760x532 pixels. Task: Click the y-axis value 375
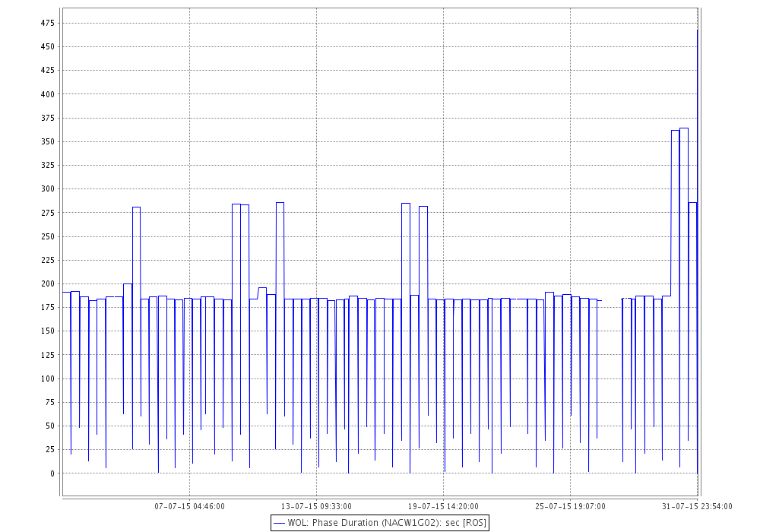click(x=47, y=118)
